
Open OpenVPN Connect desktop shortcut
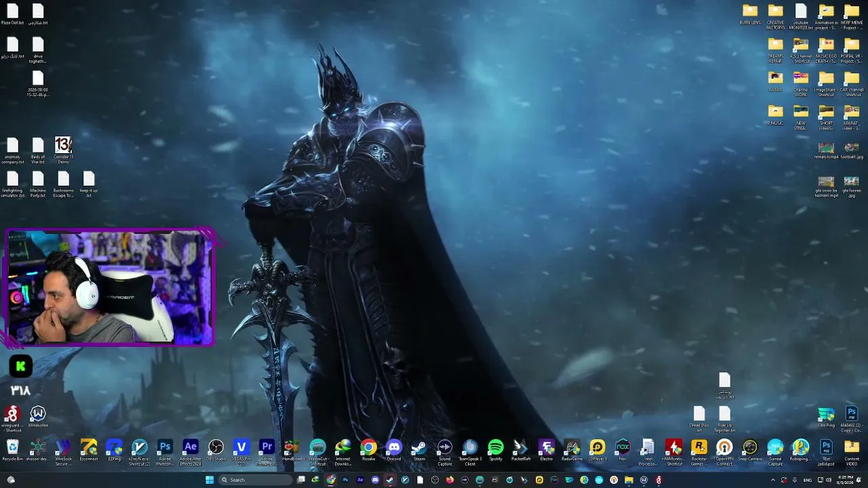pyautogui.click(x=724, y=452)
